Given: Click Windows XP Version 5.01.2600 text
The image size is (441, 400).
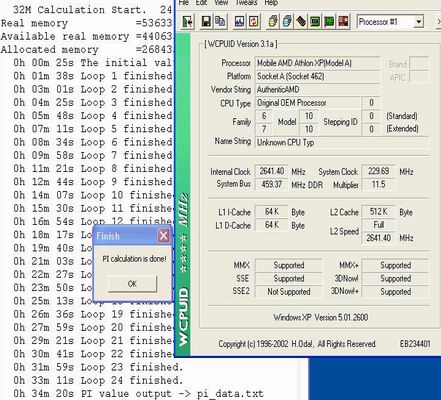Looking at the screenshot, I should tap(321, 317).
